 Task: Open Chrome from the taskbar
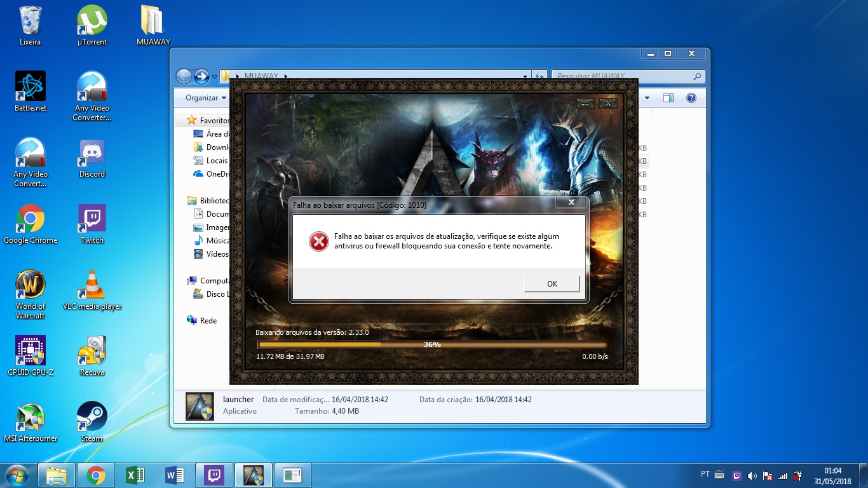[x=96, y=475]
